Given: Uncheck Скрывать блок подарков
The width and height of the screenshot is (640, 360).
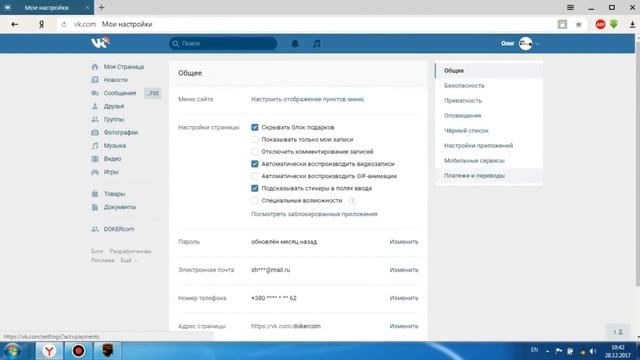Looking at the screenshot, I should (x=255, y=127).
